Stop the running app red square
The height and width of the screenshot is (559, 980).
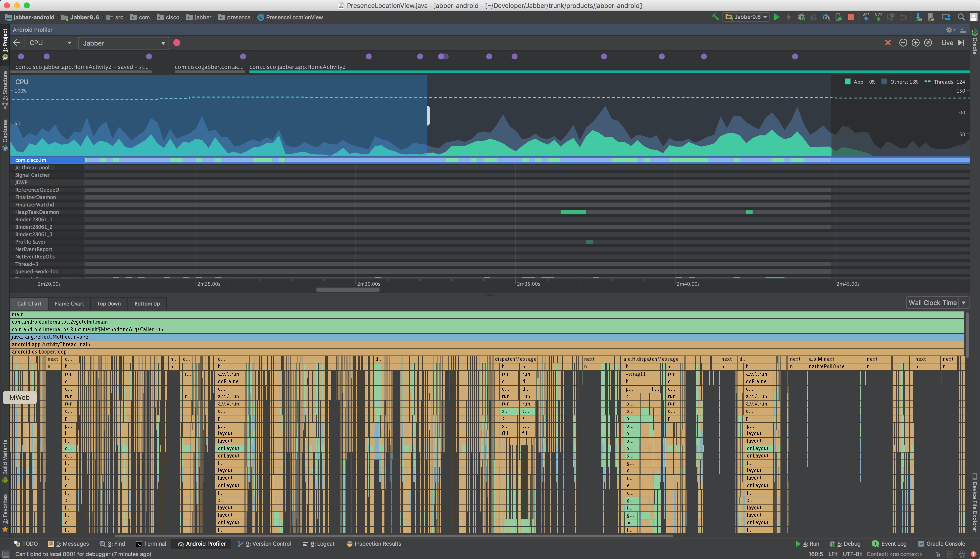click(x=851, y=17)
